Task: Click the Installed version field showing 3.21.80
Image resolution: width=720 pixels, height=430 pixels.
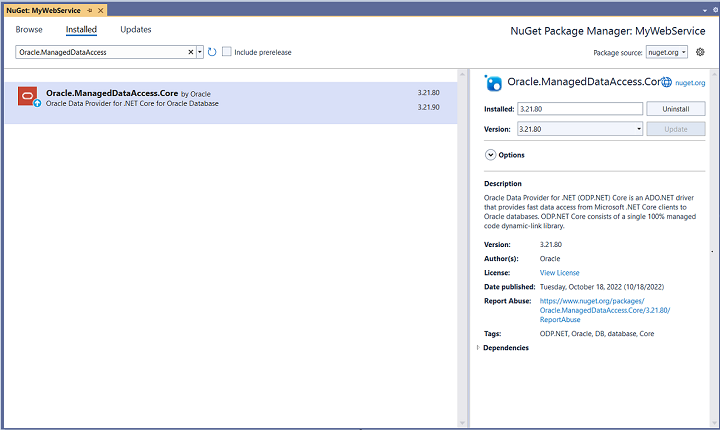Action: coord(580,109)
